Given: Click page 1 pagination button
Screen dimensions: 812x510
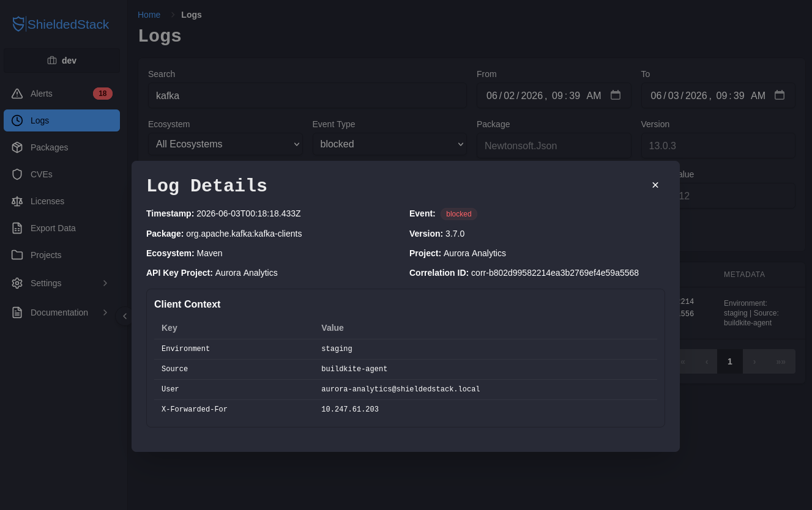Looking at the screenshot, I should pos(729,361).
